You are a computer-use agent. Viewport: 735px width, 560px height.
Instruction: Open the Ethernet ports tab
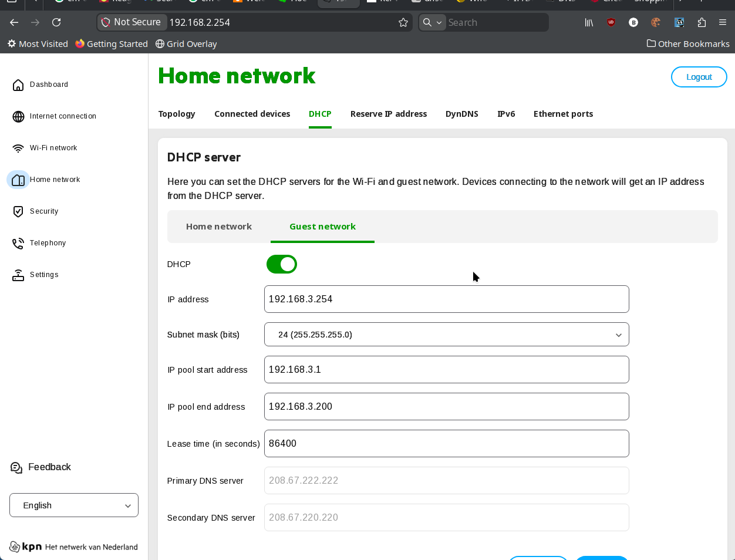point(563,114)
